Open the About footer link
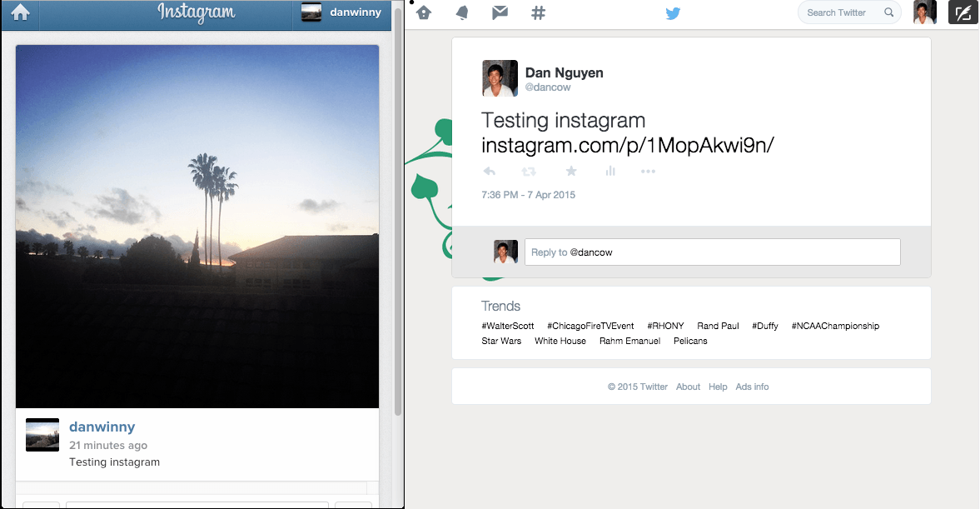Image resolution: width=980 pixels, height=509 pixels. 688,387
